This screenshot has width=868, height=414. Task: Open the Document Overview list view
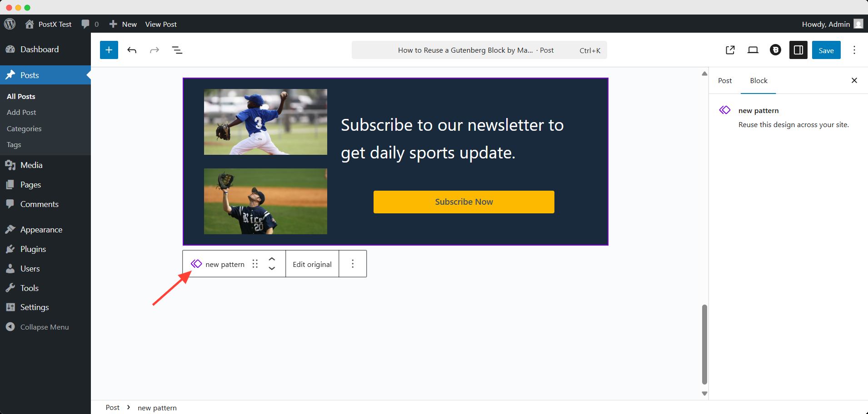click(177, 50)
